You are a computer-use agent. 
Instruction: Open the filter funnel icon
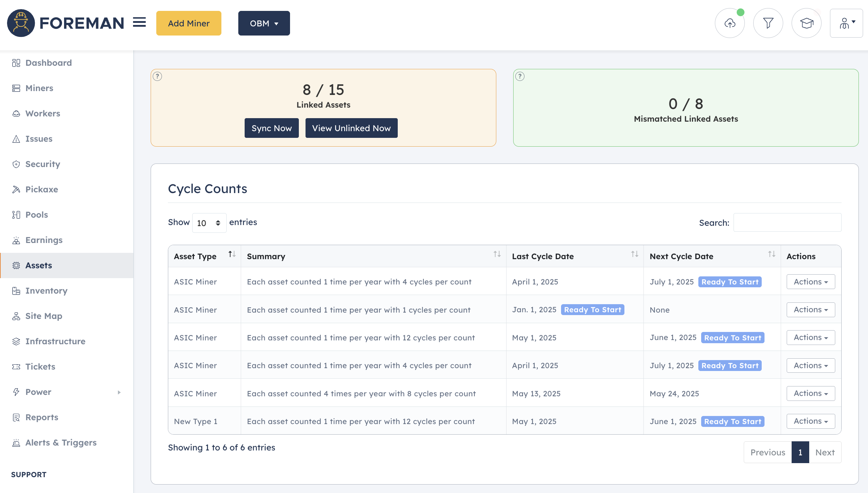click(x=768, y=23)
